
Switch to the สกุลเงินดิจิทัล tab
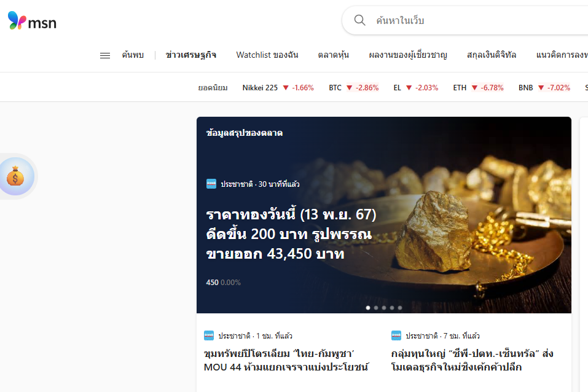(x=492, y=55)
